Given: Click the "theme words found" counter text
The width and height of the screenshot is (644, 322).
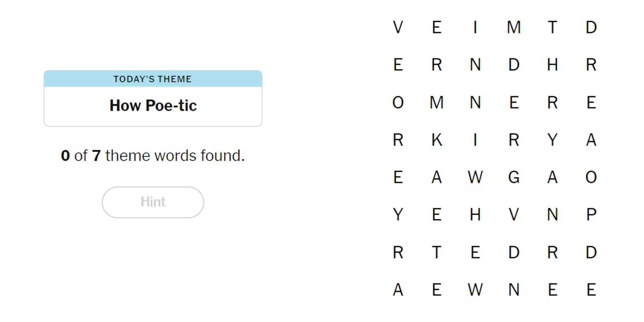Looking at the screenshot, I should pos(153,156).
